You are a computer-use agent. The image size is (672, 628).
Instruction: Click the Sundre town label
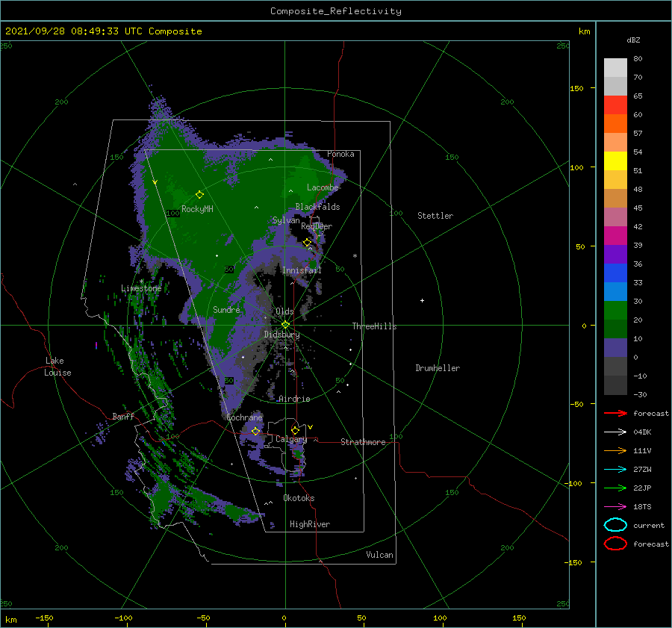226,309
